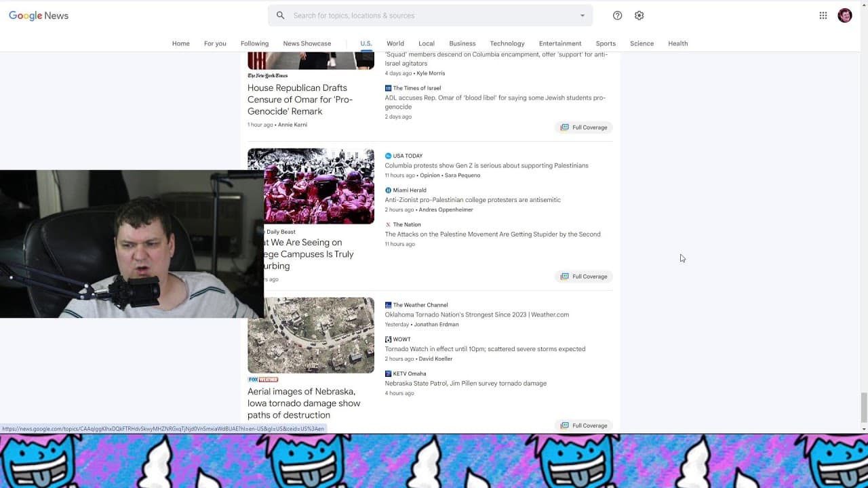The image size is (868, 488).
Task: Click the scrollbar down arrow
Action: point(863,429)
